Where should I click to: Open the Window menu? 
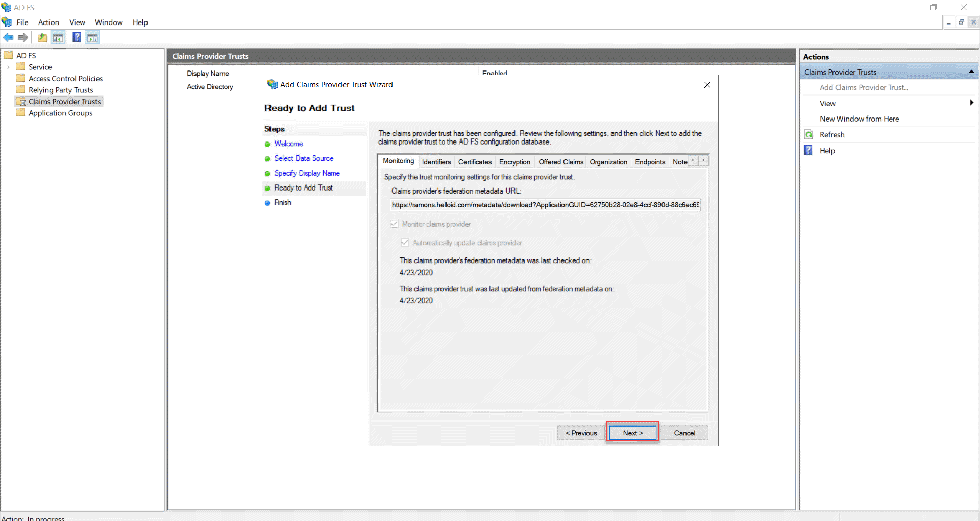click(x=109, y=22)
